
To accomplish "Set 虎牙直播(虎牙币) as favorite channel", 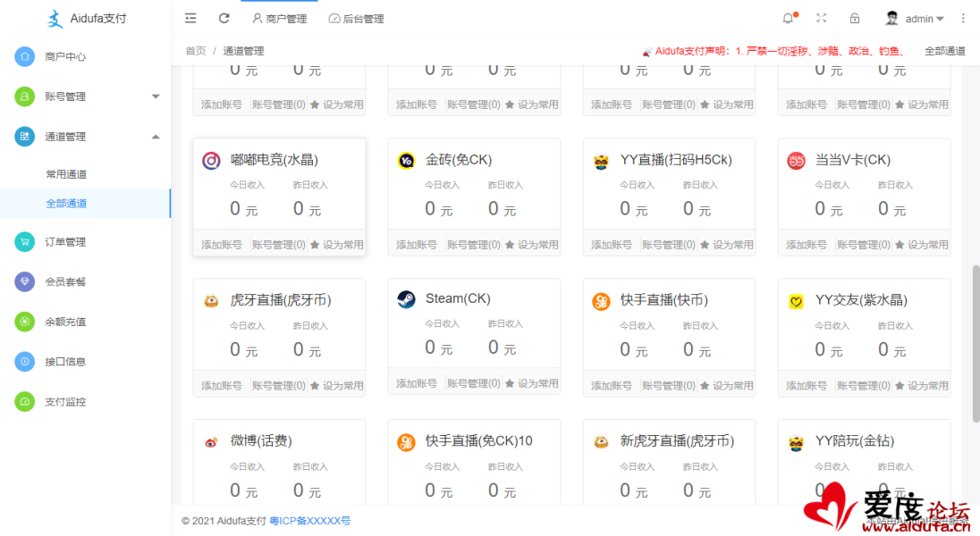I will tap(336, 385).
